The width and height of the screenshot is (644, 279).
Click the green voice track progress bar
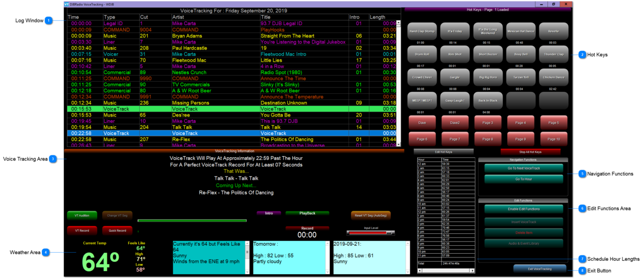[192, 221]
